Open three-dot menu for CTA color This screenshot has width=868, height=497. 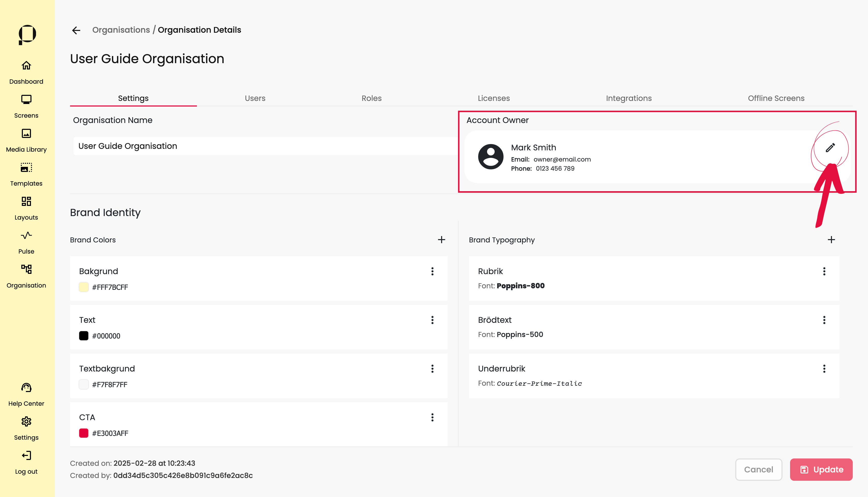(x=432, y=417)
